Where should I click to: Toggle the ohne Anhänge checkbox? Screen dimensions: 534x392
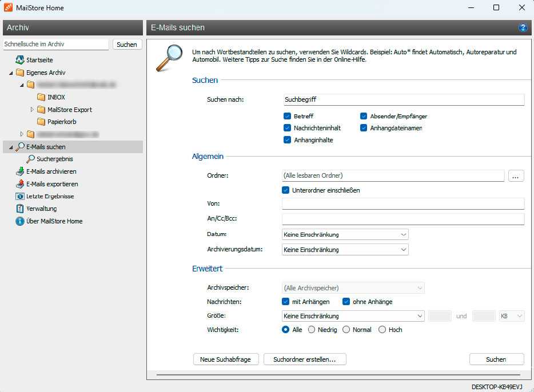coord(346,302)
